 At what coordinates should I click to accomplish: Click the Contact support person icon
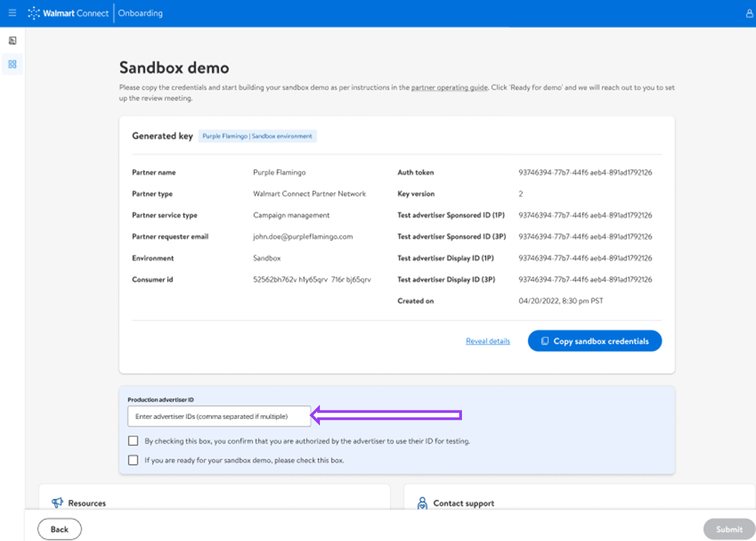tap(422, 503)
